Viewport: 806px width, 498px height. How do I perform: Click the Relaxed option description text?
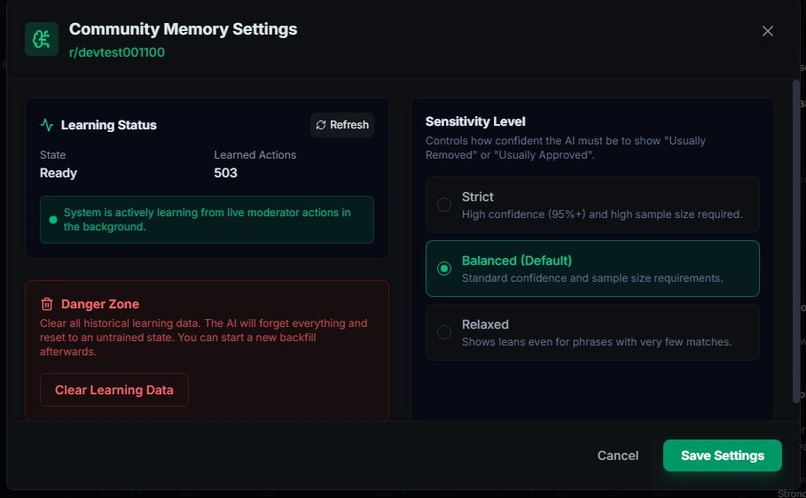point(596,342)
